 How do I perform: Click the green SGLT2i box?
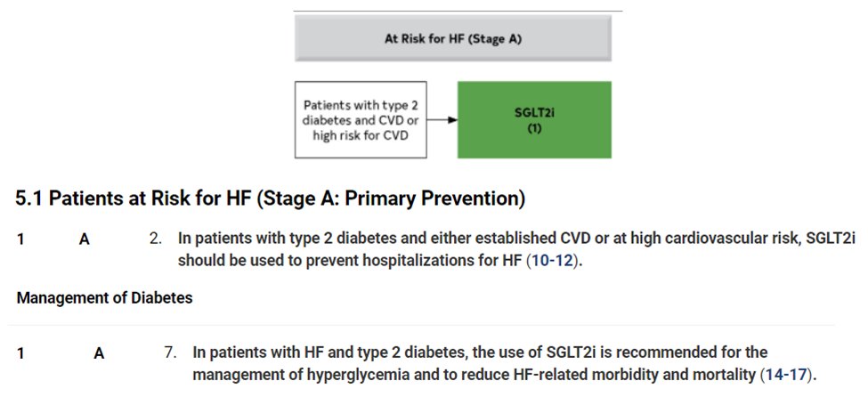pos(534,119)
